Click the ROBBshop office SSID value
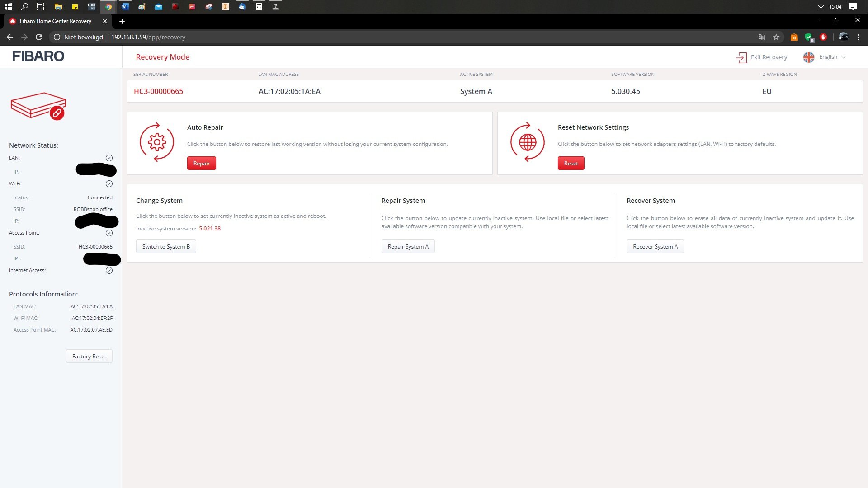 [x=93, y=209]
